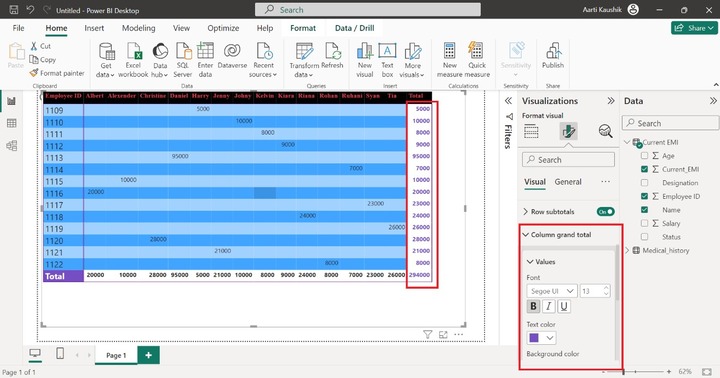Screen dimensions: 720x378
Task: Collapse the Column grand total section
Action: (x=526, y=235)
